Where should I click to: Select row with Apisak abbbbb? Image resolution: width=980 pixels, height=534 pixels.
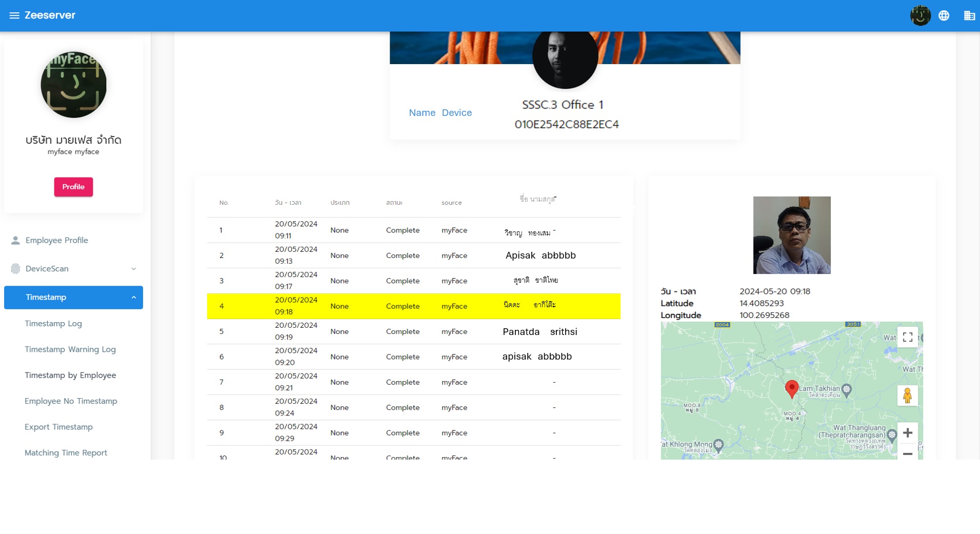point(413,255)
